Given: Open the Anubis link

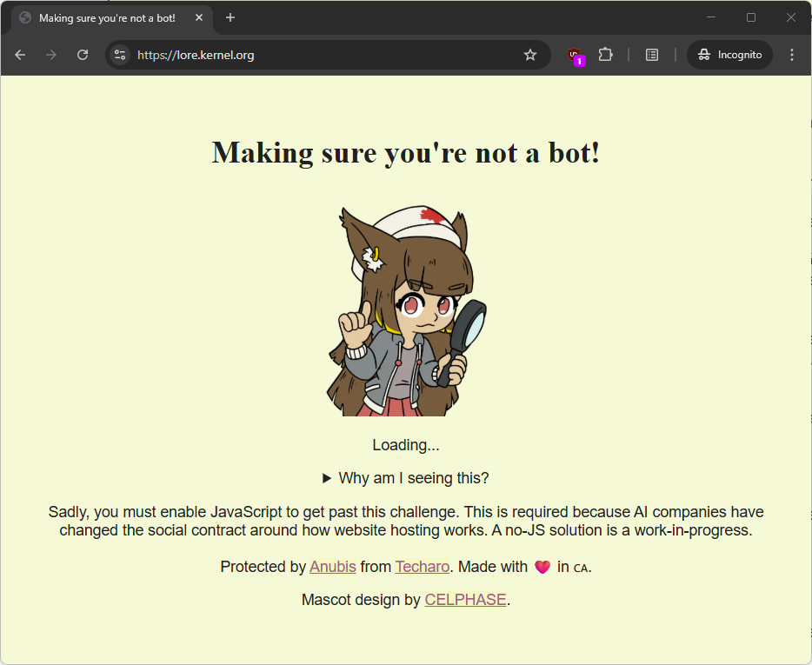Looking at the screenshot, I should tap(333, 567).
